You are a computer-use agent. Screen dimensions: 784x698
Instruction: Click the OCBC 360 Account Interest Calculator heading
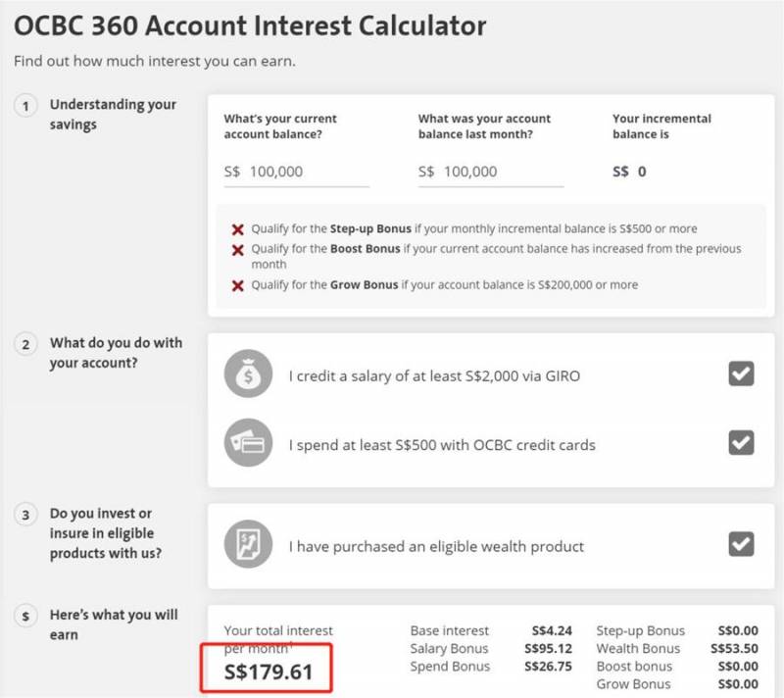pos(250,25)
